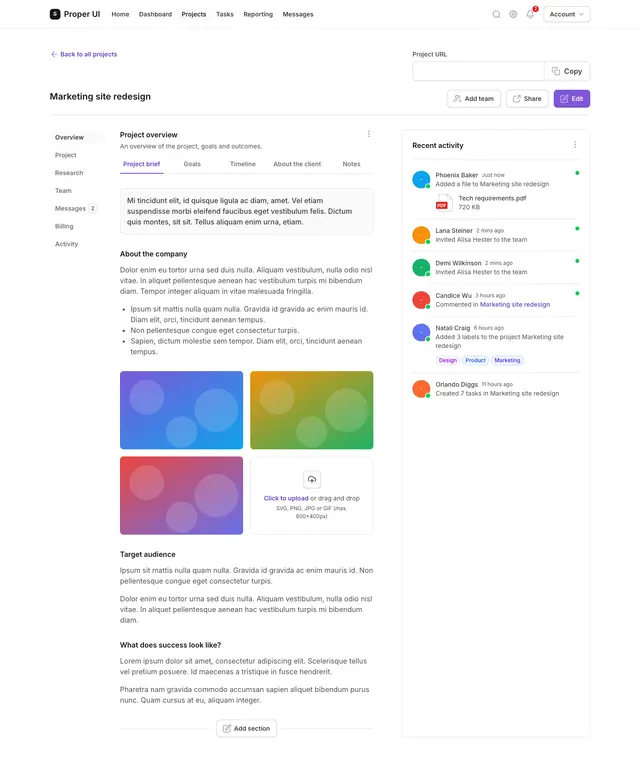
Task: Click Natali Craig's avatar
Action: click(x=421, y=332)
